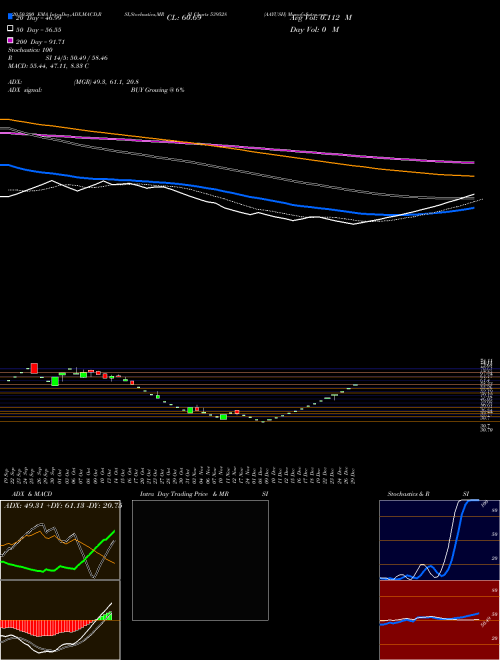
Task: Click the 'Avg Vol: 0.112 M' readout
Action: (320, 18)
